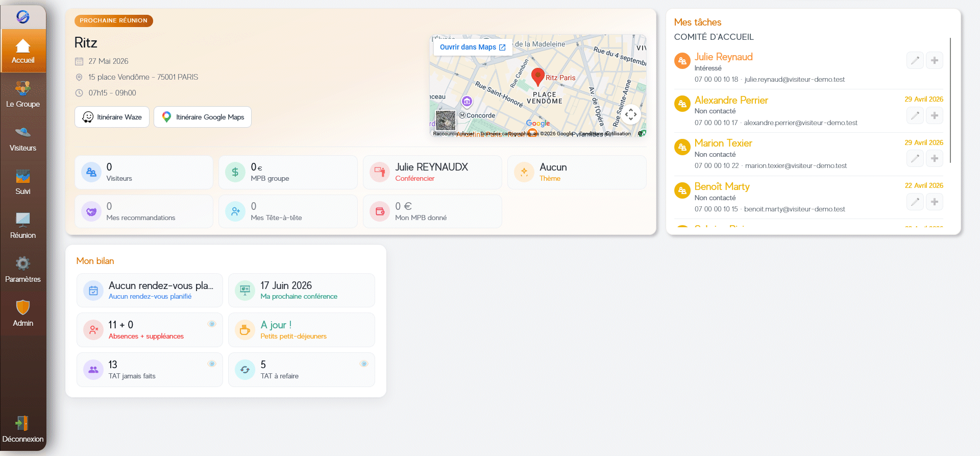Open Paramètres settings
This screenshot has width=980, height=456.
point(23,270)
